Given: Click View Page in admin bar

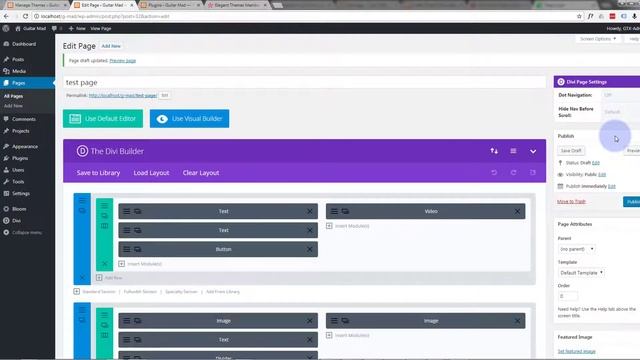Looking at the screenshot, I should click(x=101, y=29).
